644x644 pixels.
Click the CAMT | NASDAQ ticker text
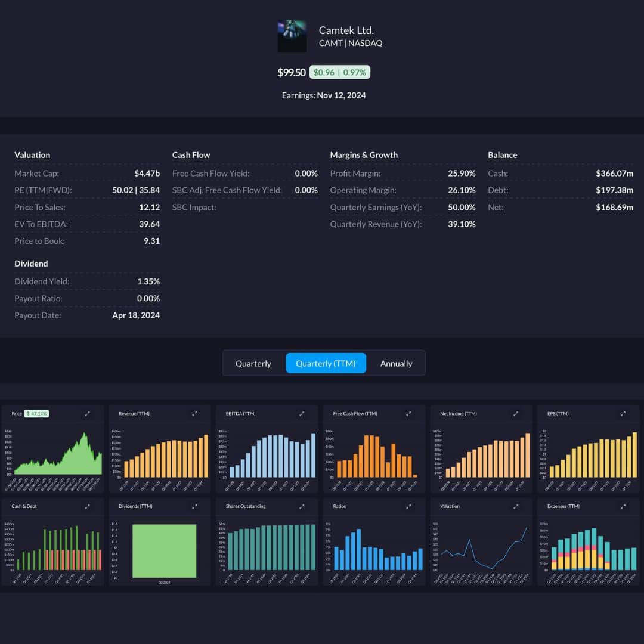(x=351, y=43)
